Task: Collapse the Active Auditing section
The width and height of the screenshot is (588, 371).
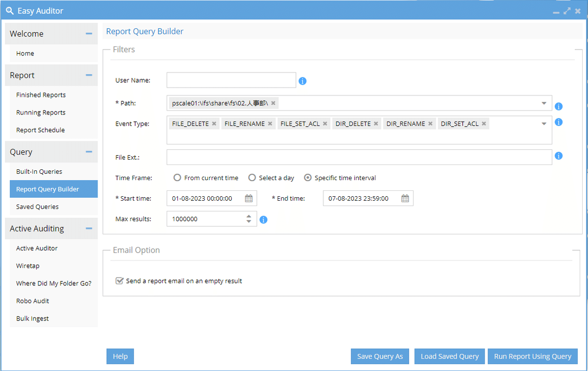Action: pyautogui.click(x=90, y=228)
